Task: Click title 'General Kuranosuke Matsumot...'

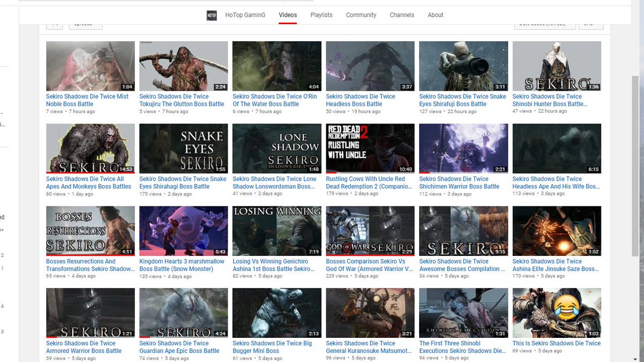Action: (x=369, y=347)
